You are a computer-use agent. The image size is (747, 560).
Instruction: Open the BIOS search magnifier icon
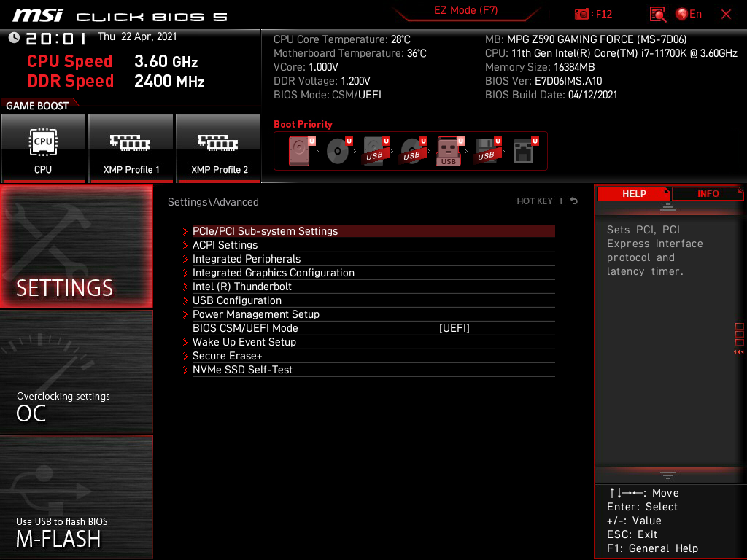657,15
